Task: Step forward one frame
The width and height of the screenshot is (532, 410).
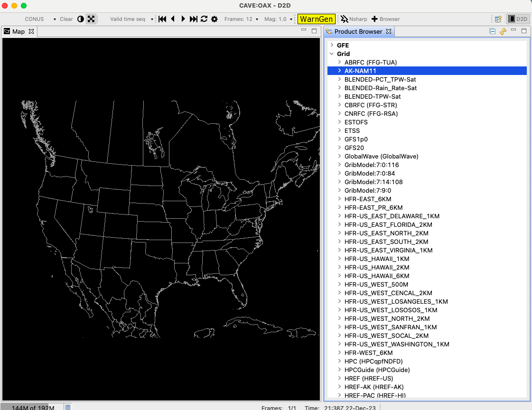Action: pyautogui.click(x=183, y=19)
